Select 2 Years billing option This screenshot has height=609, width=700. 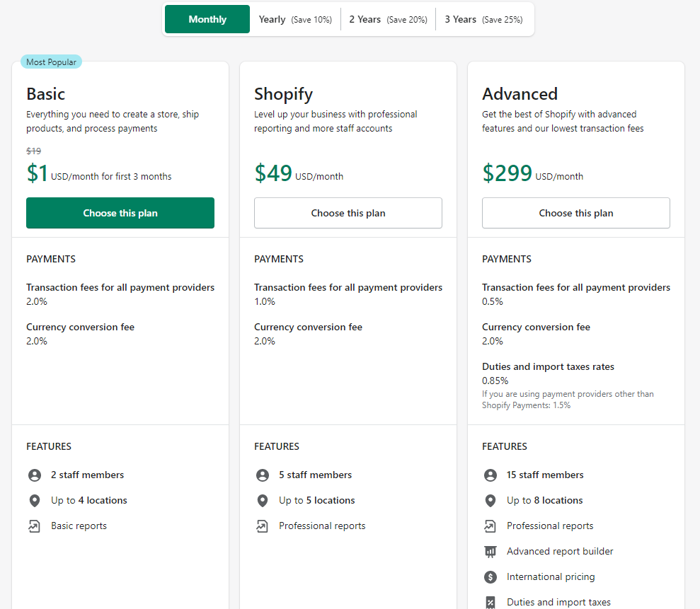(388, 19)
